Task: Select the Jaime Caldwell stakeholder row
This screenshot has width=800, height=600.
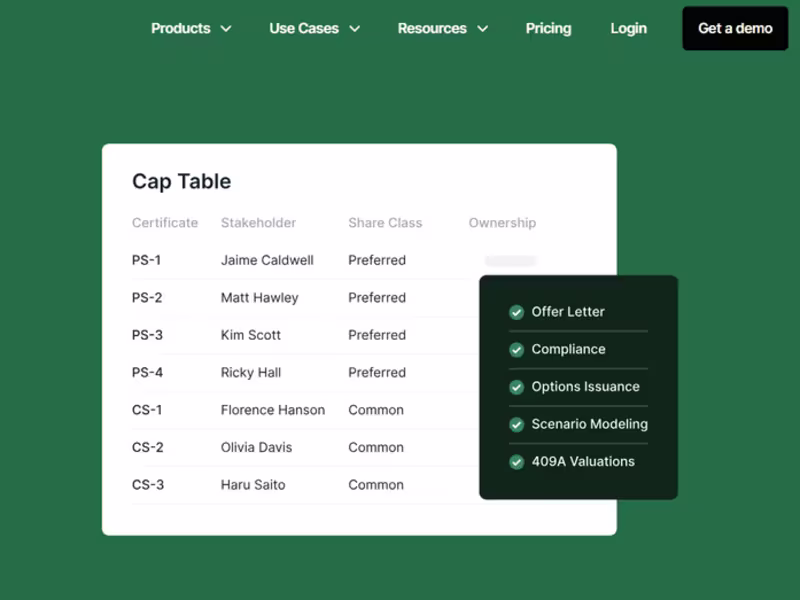Action: pyautogui.click(x=267, y=260)
